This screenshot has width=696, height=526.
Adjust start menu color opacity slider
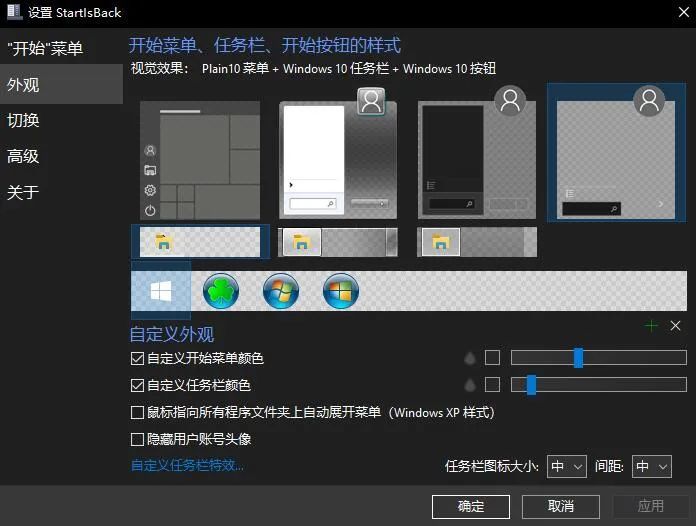click(x=599, y=358)
